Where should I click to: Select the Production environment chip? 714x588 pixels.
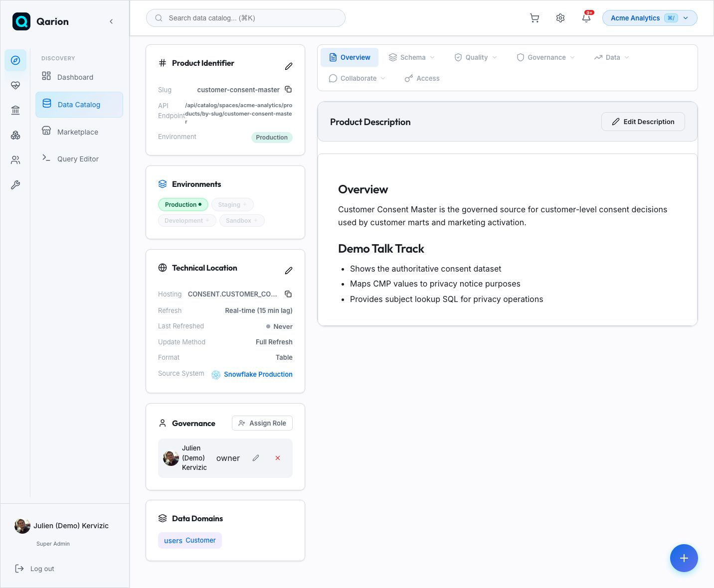(x=183, y=205)
